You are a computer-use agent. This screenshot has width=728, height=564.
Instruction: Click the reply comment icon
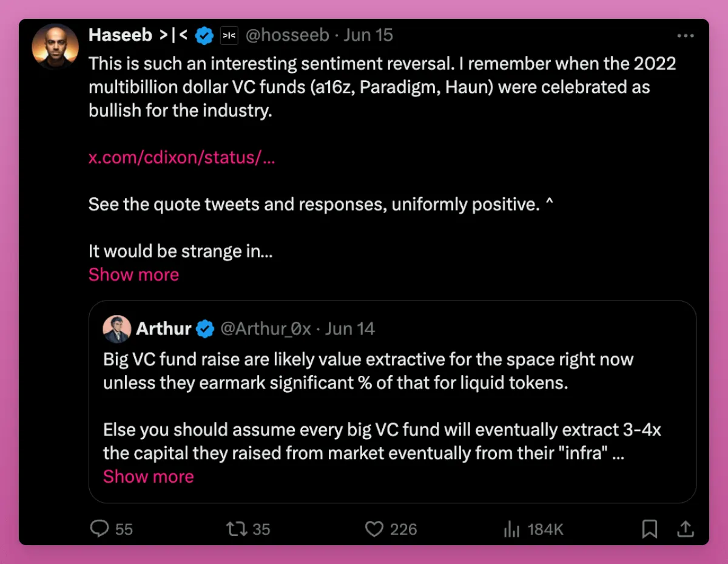tap(99, 529)
